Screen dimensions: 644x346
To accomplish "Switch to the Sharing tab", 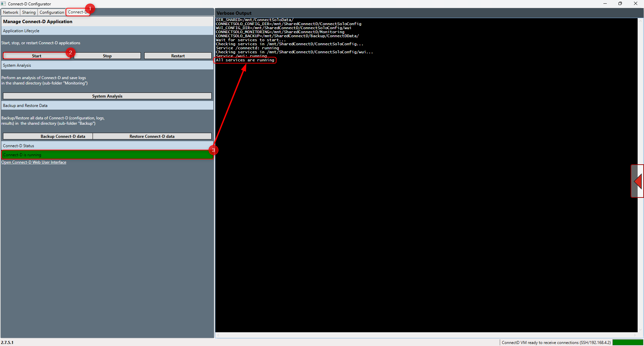I will pos(29,12).
